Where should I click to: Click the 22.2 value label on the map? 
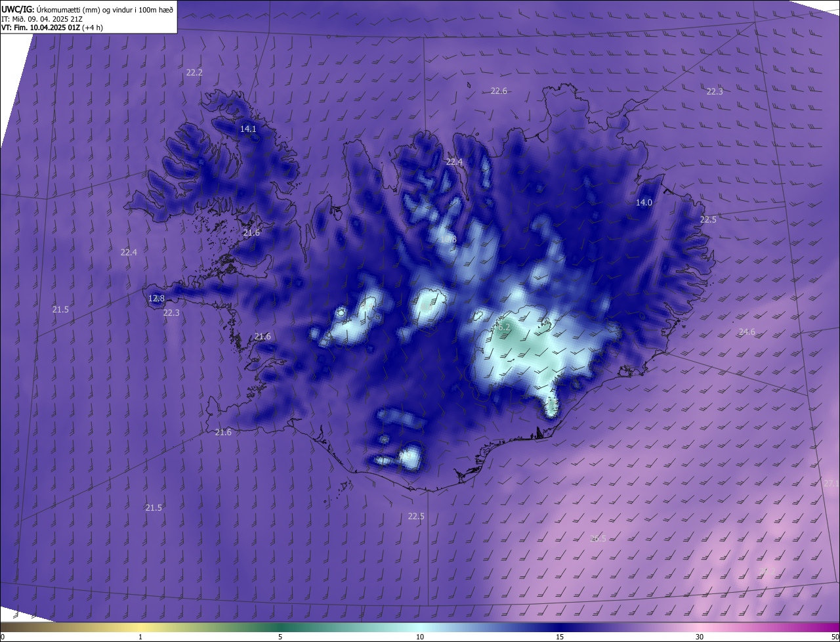click(194, 73)
